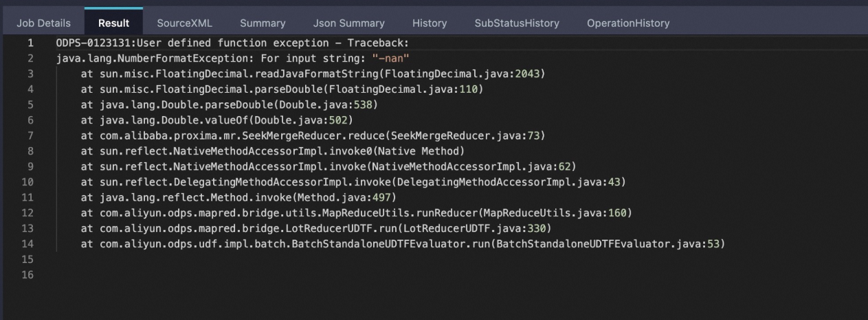Place cursor on the ODPS-0123131 error line
Screen dimensions: 868x320
(232, 43)
